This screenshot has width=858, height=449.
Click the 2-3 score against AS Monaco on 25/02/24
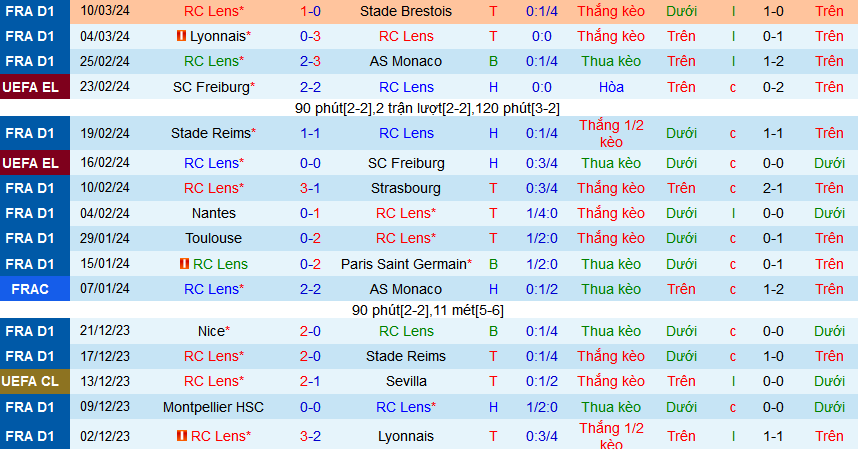coord(310,61)
